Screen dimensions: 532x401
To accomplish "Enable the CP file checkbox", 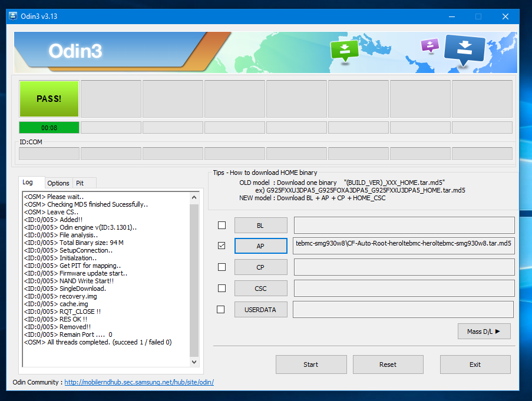I will point(222,267).
